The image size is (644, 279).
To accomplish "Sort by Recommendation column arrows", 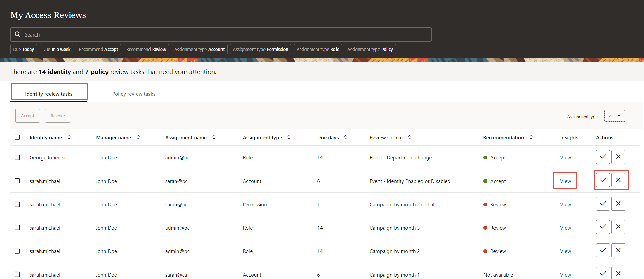I will click(531, 137).
